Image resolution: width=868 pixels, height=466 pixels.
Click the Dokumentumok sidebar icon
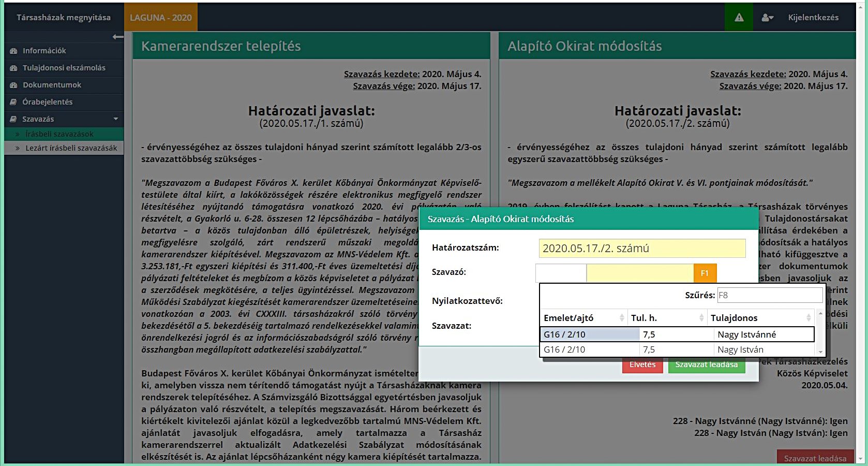[x=13, y=85]
